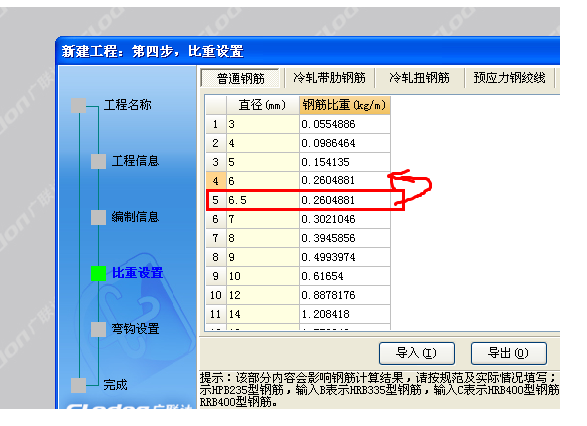The height and width of the screenshot is (426, 587).
Task: Click the 导出(O) button
Action: [509, 353]
